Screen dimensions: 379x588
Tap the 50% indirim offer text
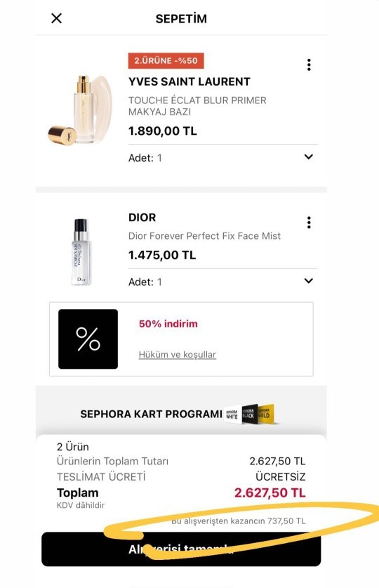pos(168,324)
